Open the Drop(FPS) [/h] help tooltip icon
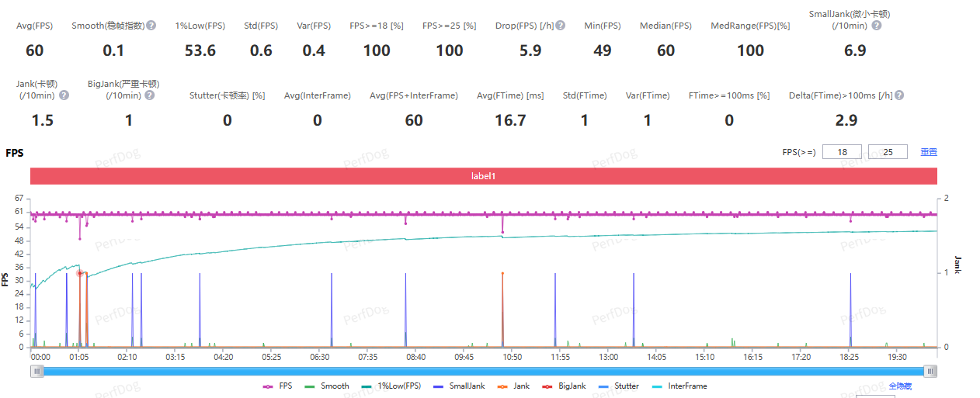The height and width of the screenshot is (398, 980). coord(561,26)
